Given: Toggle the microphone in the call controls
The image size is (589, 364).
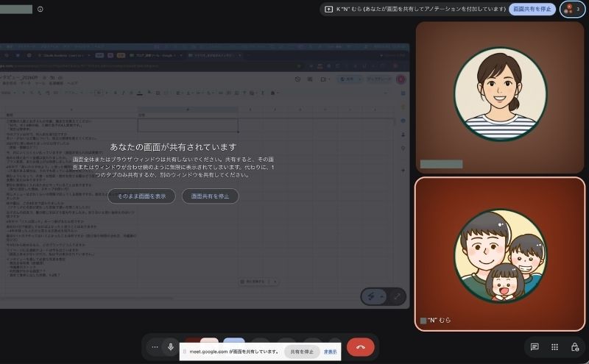Looking at the screenshot, I should 171,347.
